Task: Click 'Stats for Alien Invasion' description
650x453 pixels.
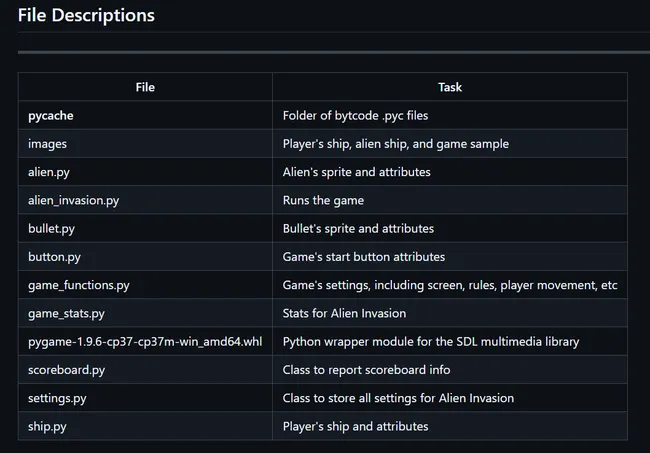Action: (x=344, y=313)
